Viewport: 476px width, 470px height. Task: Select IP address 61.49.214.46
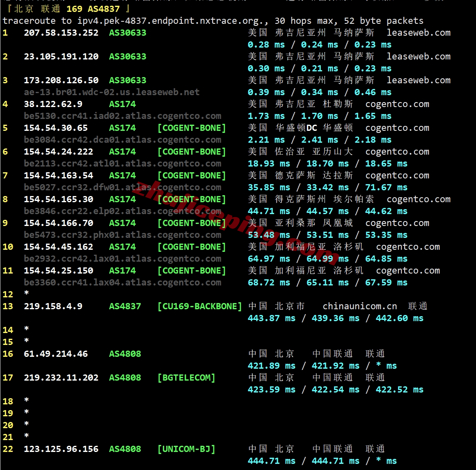(56, 354)
